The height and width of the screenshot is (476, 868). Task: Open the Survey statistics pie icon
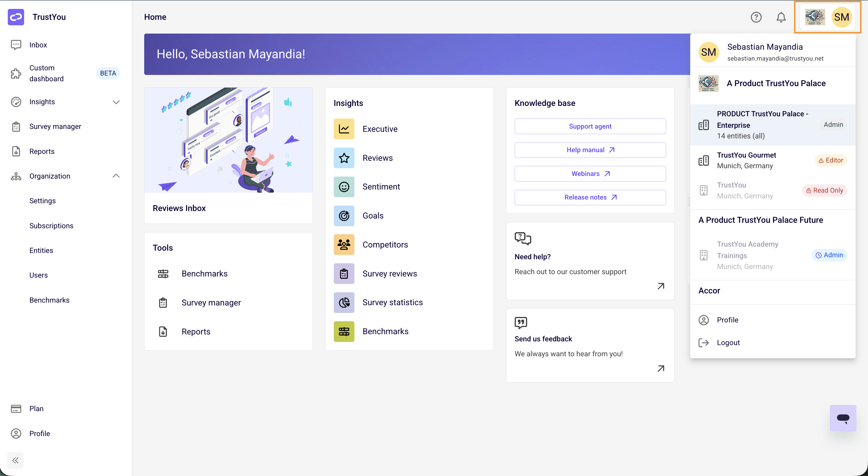(x=344, y=303)
